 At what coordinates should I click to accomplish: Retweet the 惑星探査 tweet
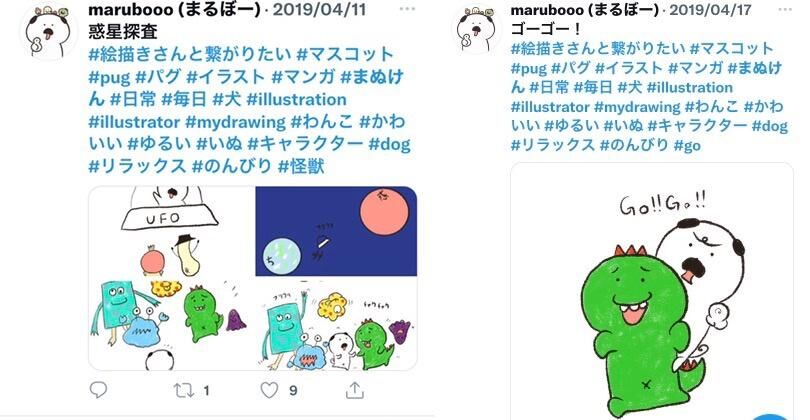click(183, 391)
